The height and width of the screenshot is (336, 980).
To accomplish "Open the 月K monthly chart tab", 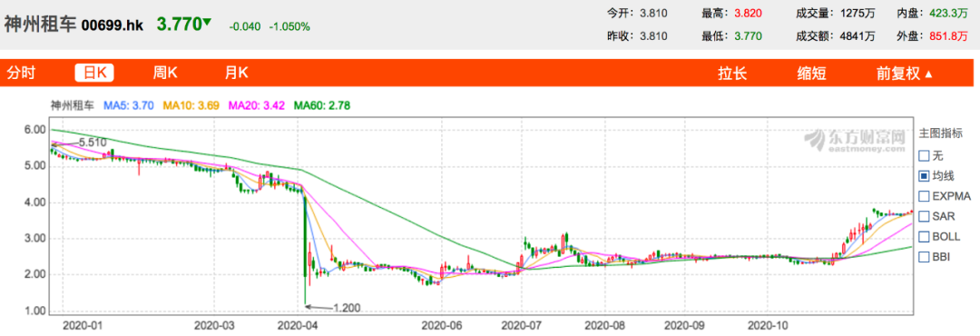I will 236,74.
